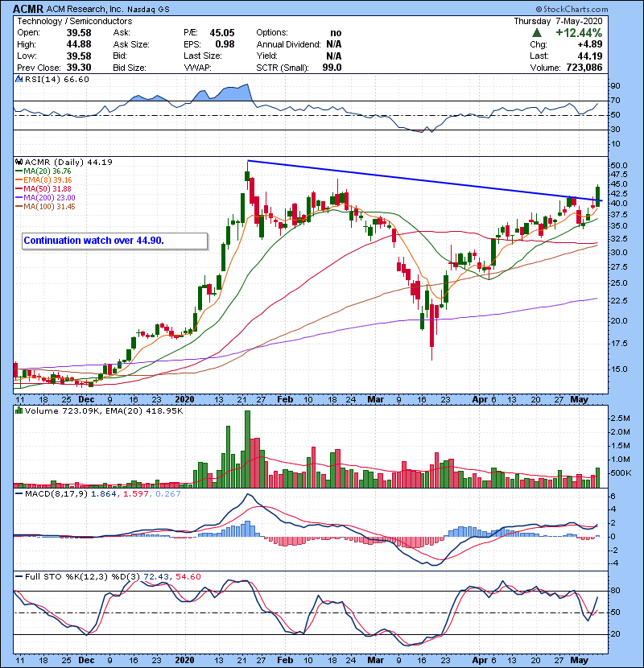This screenshot has height=668, width=644.
Task: Click the EMA(8) 39.16 legend entry
Action: point(44,179)
